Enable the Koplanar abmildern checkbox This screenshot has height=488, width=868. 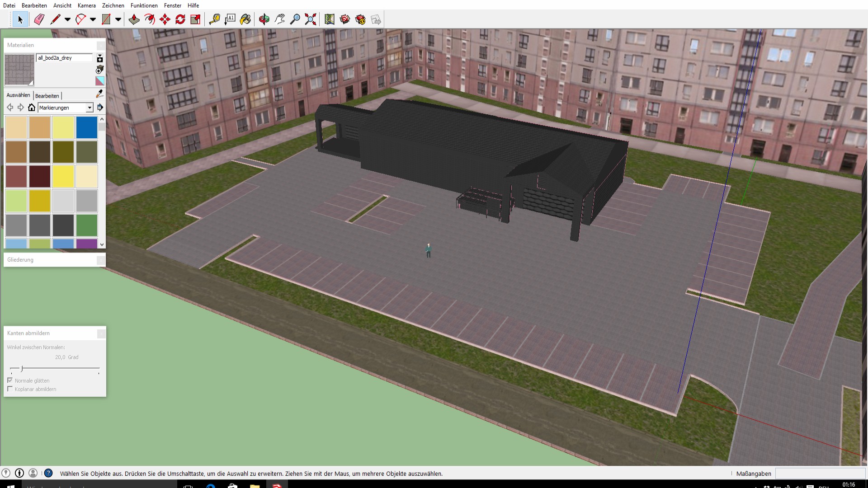[x=10, y=389]
